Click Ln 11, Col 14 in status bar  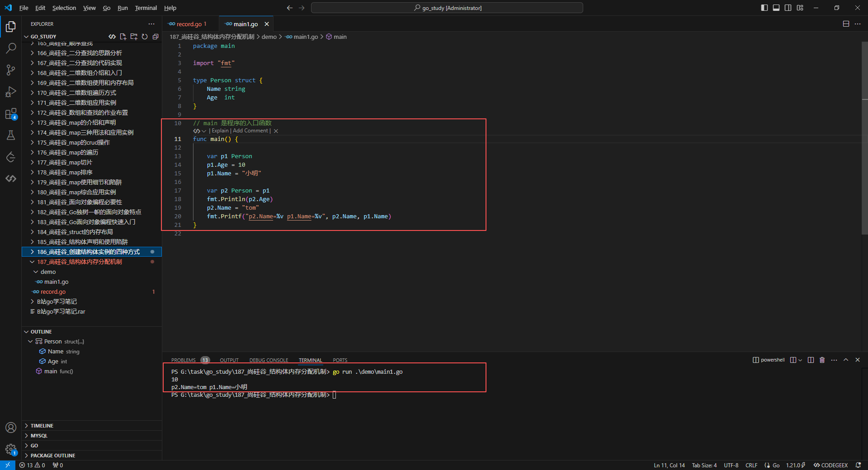tap(669, 465)
